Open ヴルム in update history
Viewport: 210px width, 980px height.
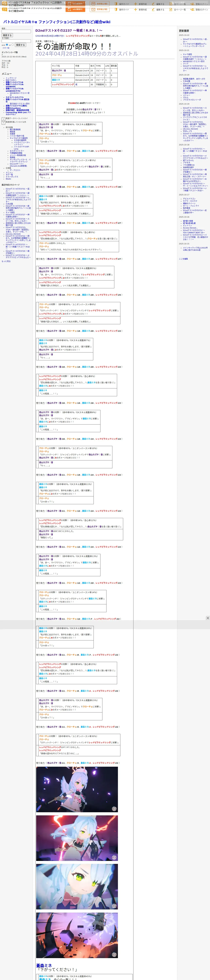[186, 97]
